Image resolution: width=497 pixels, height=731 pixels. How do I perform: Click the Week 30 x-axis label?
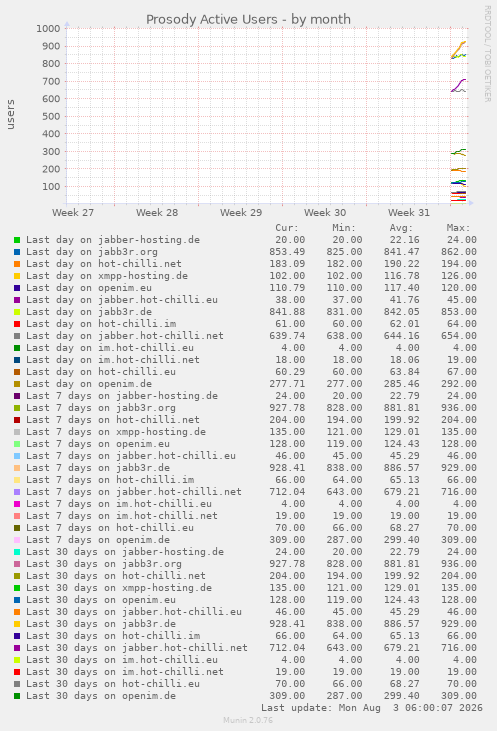click(x=325, y=213)
